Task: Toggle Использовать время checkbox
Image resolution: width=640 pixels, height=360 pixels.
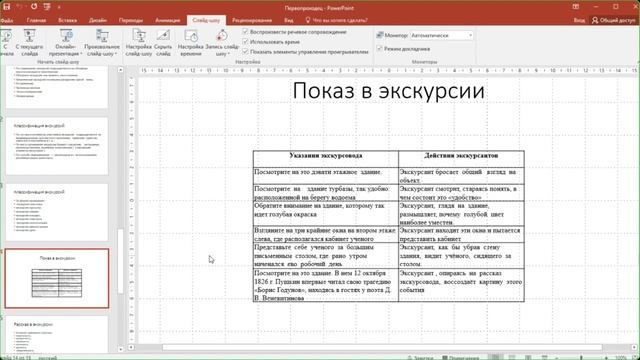Action: pos(245,42)
